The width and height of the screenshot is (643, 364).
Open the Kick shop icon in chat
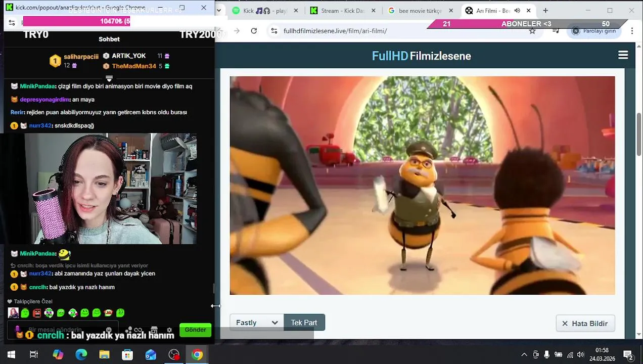[x=154, y=330]
